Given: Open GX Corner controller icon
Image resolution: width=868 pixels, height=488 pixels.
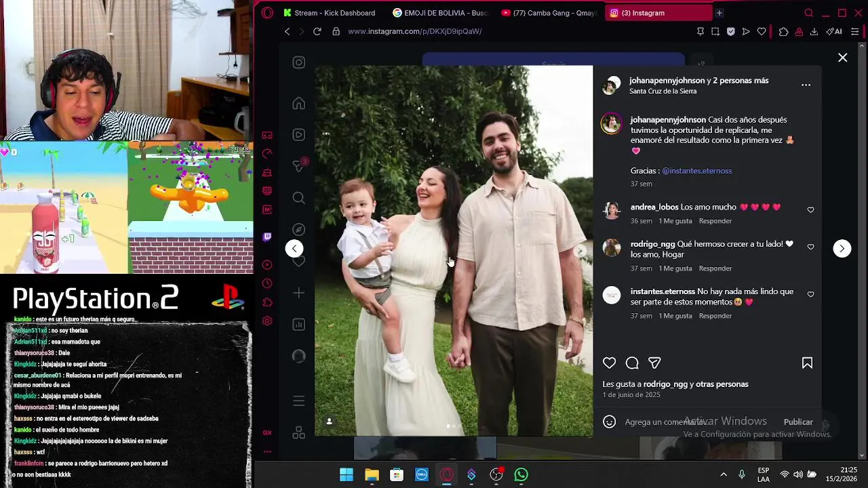Looking at the screenshot, I should (x=267, y=135).
